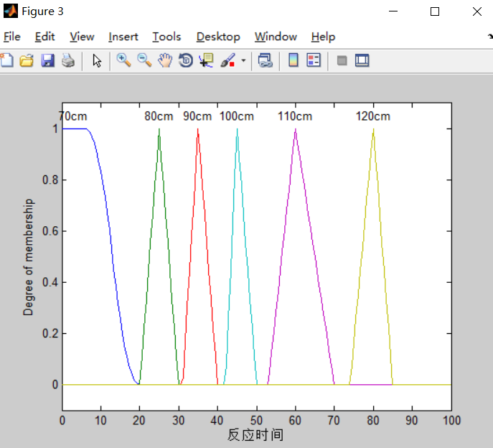The image size is (493, 448).
Task: Activate the Zoom In magnifier tool
Action: 123,60
